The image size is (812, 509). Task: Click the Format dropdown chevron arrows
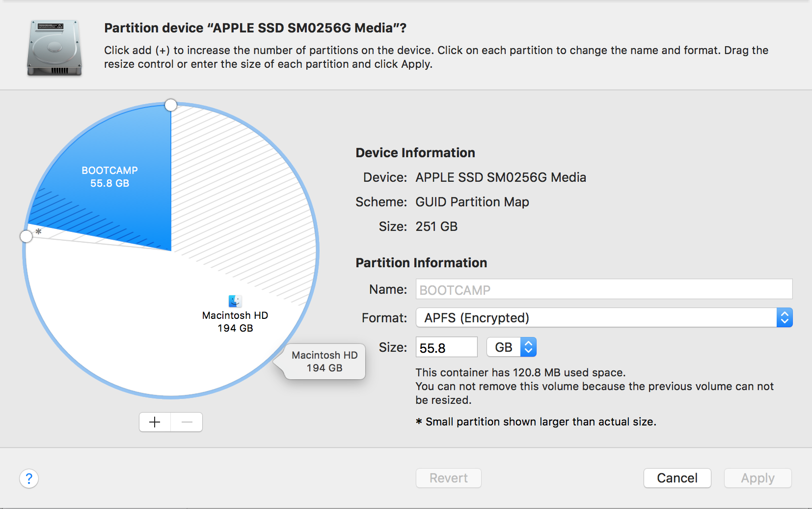pyautogui.click(x=785, y=317)
